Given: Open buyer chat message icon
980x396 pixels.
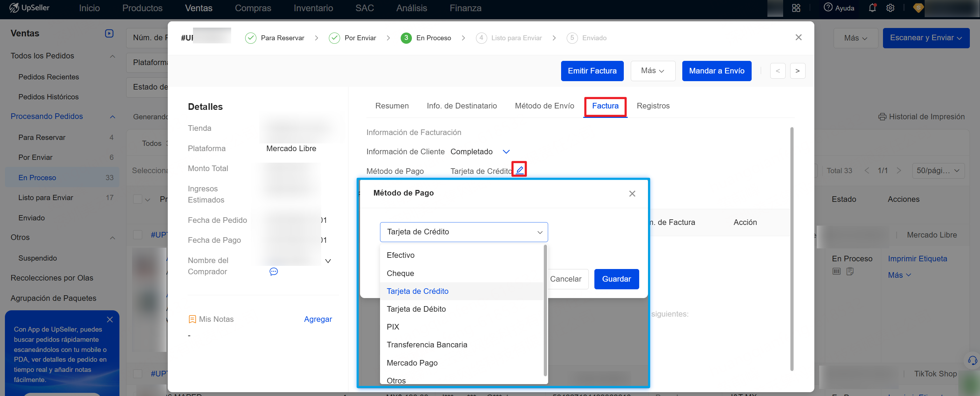Looking at the screenshot, I should [274, 271].
